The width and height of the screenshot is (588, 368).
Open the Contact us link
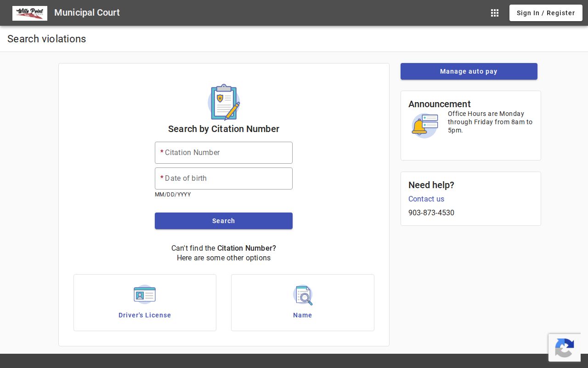(426, 199)
